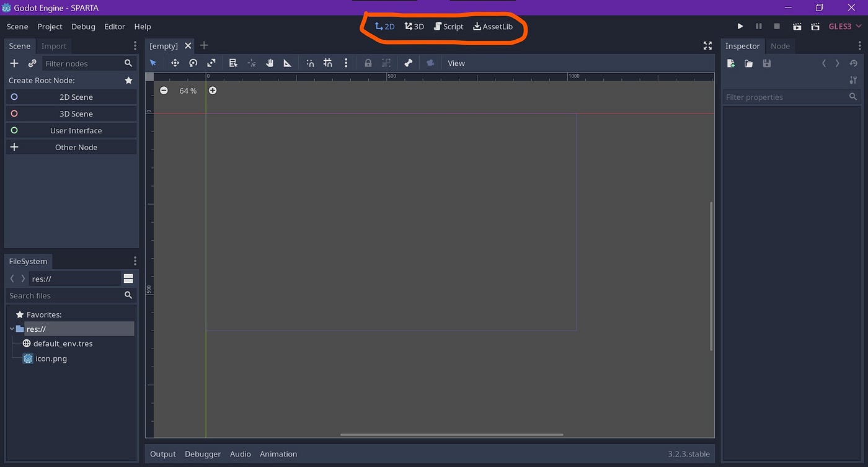Create a User Interface root node
Image resolution: width=868 pixels, height=467 pixels.
coord(71,130)
